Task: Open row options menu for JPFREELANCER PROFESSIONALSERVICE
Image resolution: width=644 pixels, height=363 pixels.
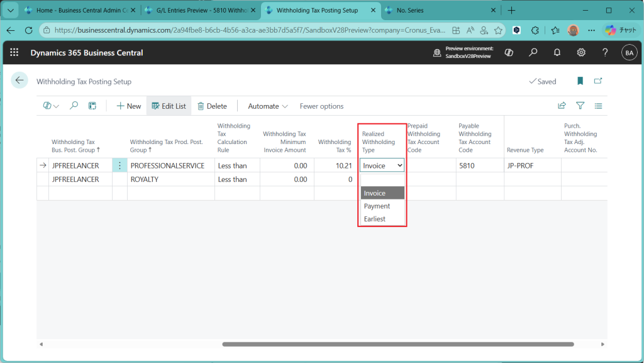Action: tap(119, 165)
